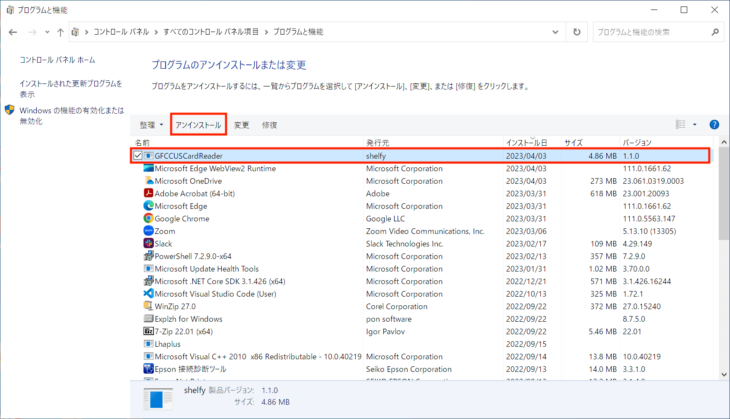Screen dimensions: 730x419
Task: Open インストールされた更新プログラムを表示 link
Action: 71,88
